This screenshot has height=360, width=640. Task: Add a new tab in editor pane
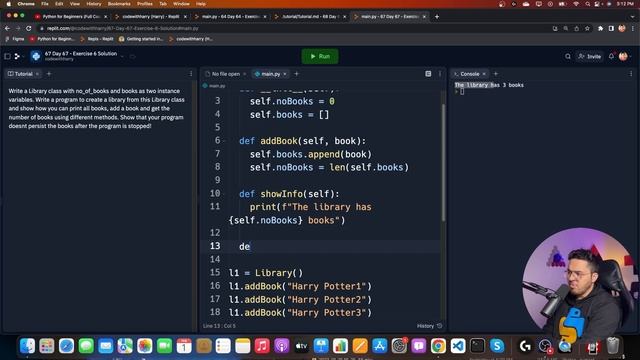297,74
